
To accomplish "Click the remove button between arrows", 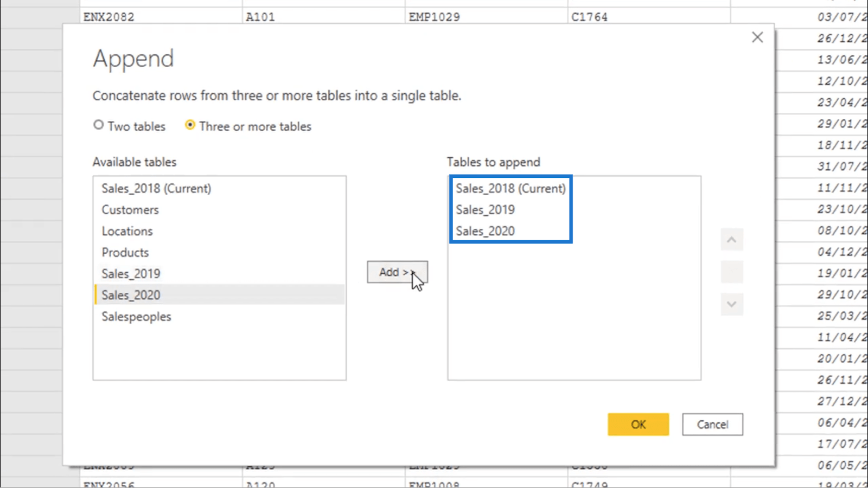I will (x=731, y=272).
